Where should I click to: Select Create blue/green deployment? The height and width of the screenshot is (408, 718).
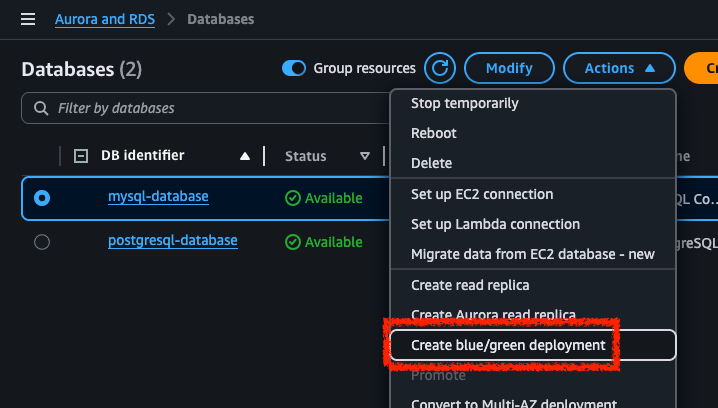pos(533,345)
